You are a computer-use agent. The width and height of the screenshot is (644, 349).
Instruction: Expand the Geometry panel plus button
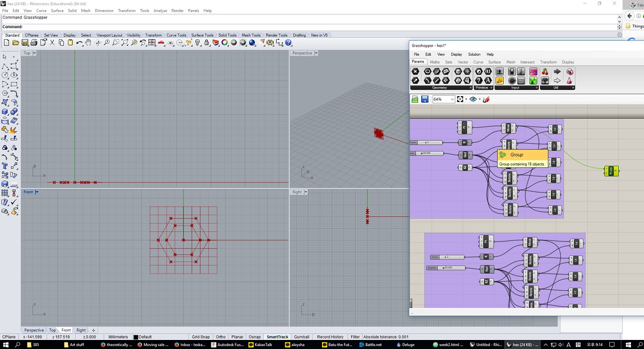(470, 88)
